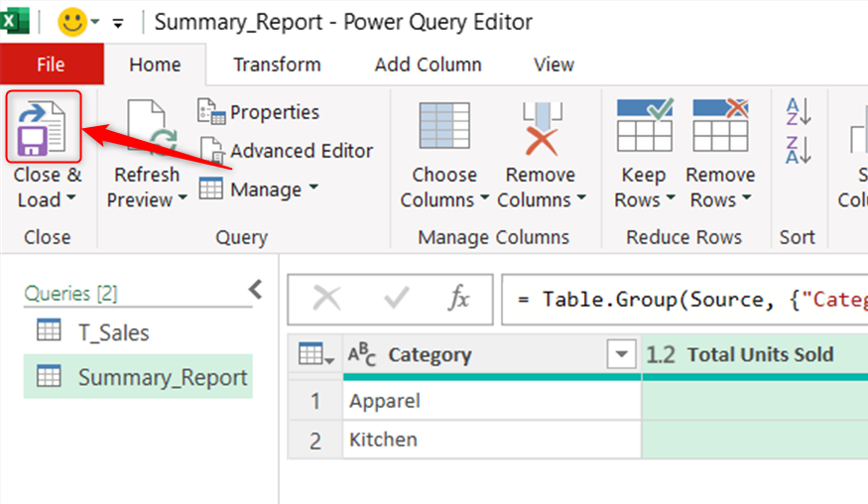Screen dimensions: 868x504
Task: Click the Keep Rows icon
Action: (x=645, y=125)
